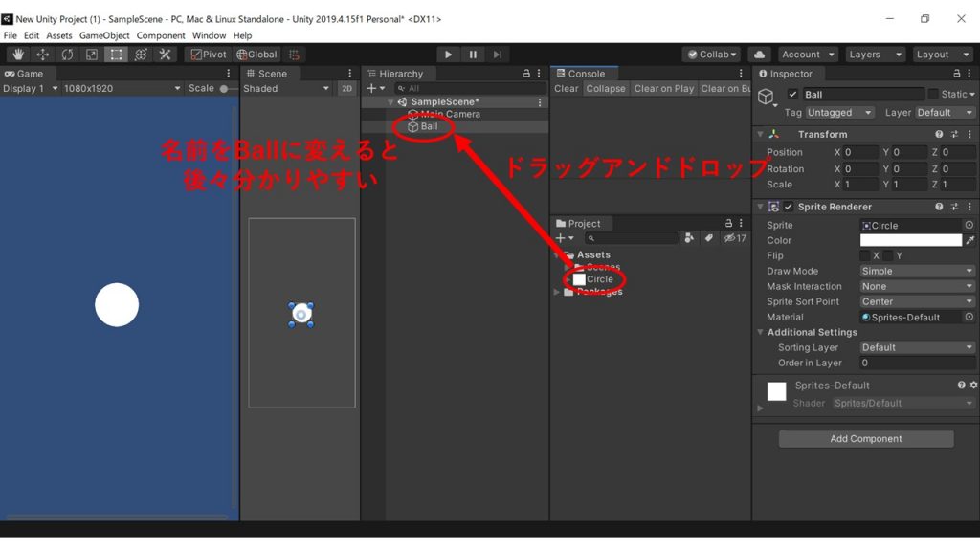Click the Add Component button
Image resolution: width=980 pixels, height=551 pixels.
pyautogui.click(x=864, y=438)
